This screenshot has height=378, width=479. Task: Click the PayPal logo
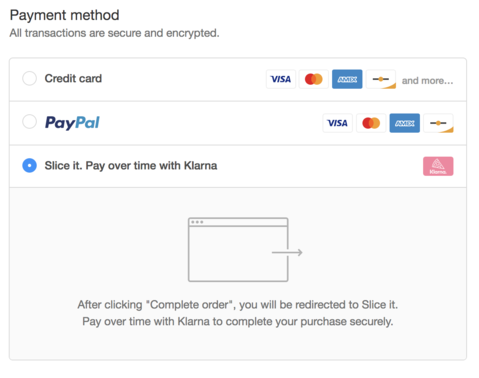pyautogui.click(x=72, y=123)
